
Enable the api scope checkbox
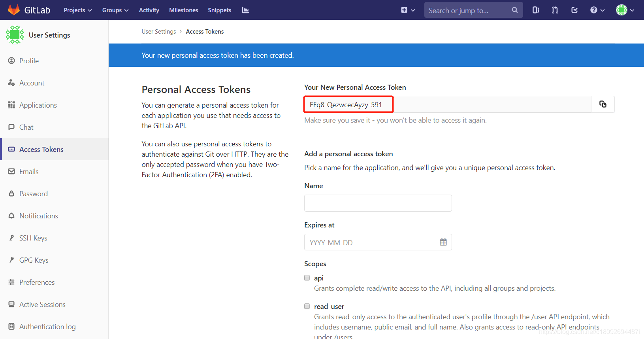tap(307, 278)
